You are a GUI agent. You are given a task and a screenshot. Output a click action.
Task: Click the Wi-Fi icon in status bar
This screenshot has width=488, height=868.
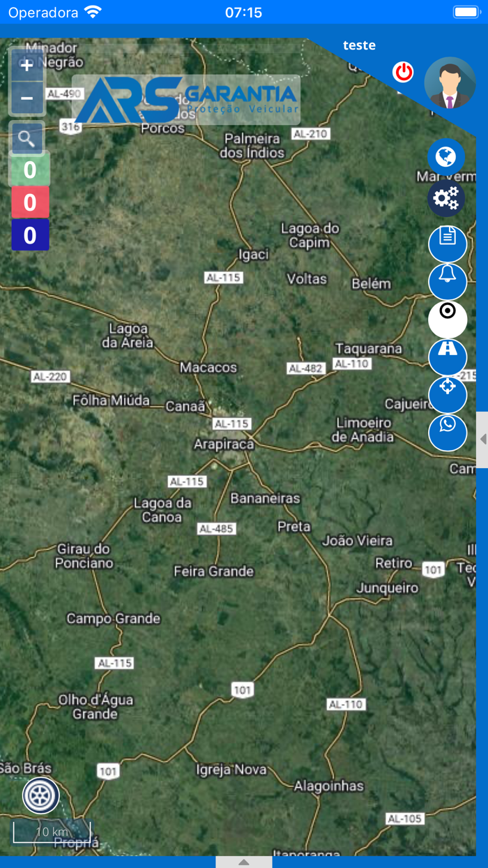[92, 12]
